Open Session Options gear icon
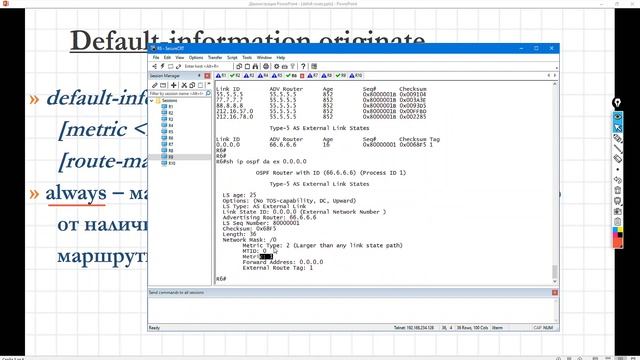Image resolution: width=640 pixels, height=360 pixels. [x=277, y=66]
